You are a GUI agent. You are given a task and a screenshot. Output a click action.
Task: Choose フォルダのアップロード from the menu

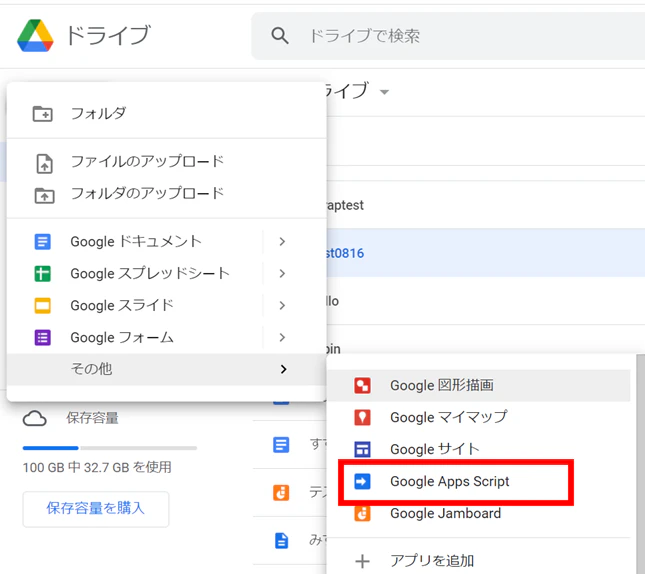tap(167, 194)
